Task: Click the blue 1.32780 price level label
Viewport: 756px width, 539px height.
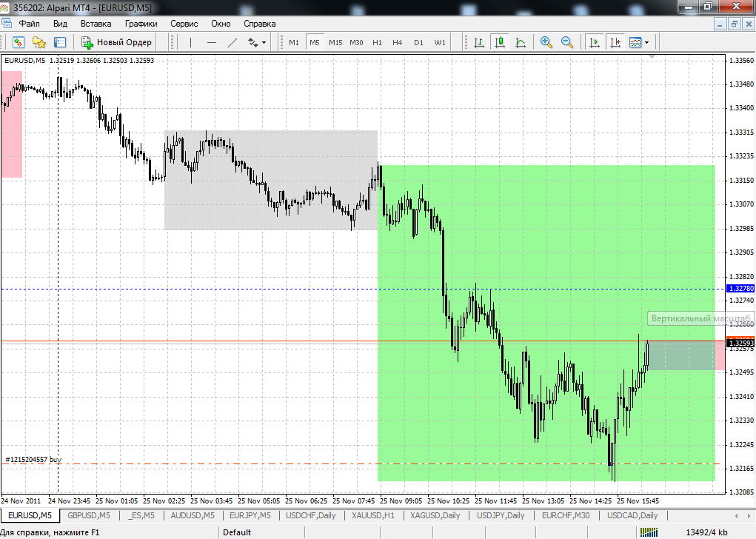Action: coord(740,288)
